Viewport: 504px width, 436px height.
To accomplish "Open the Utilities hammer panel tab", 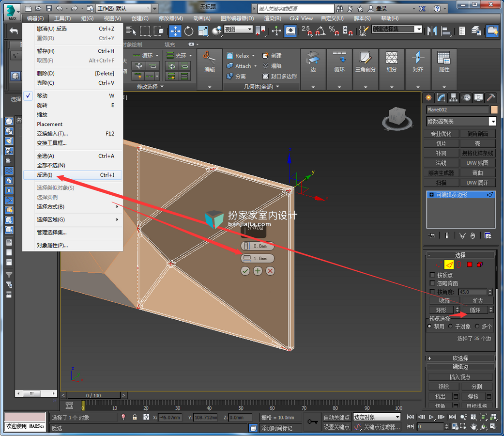I will pyautogui.click(x=491, y=98).
